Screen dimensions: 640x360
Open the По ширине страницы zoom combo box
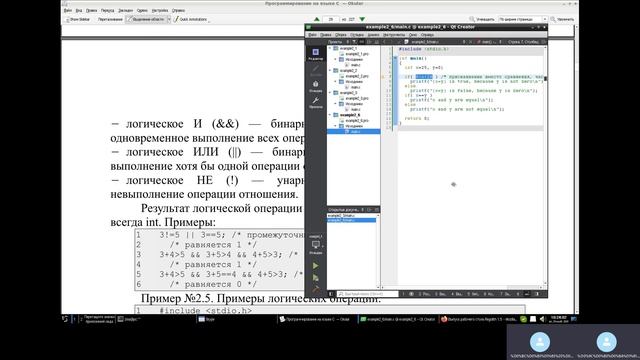(523, 19)
